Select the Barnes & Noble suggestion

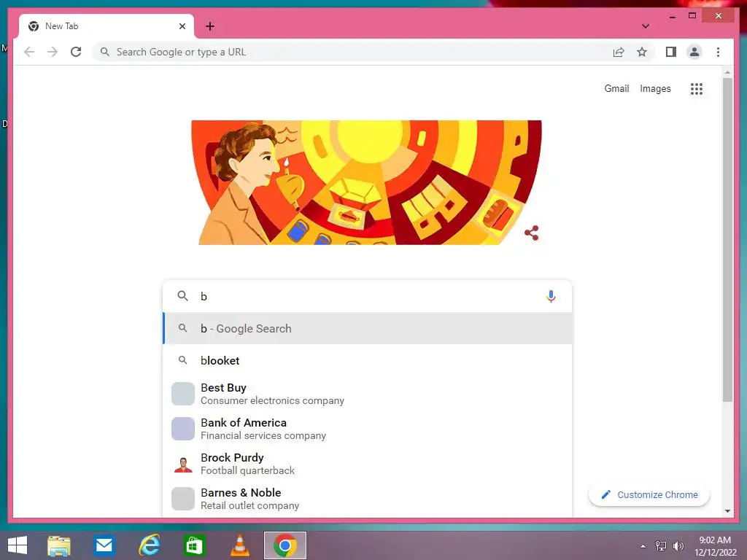pyautogui.click(x=367, y=499)
